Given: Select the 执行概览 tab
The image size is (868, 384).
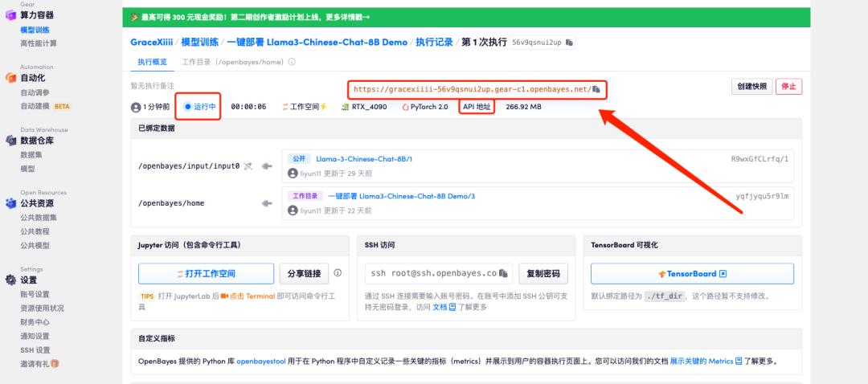Looking at the screenshot, I should (x=152, y=62).
